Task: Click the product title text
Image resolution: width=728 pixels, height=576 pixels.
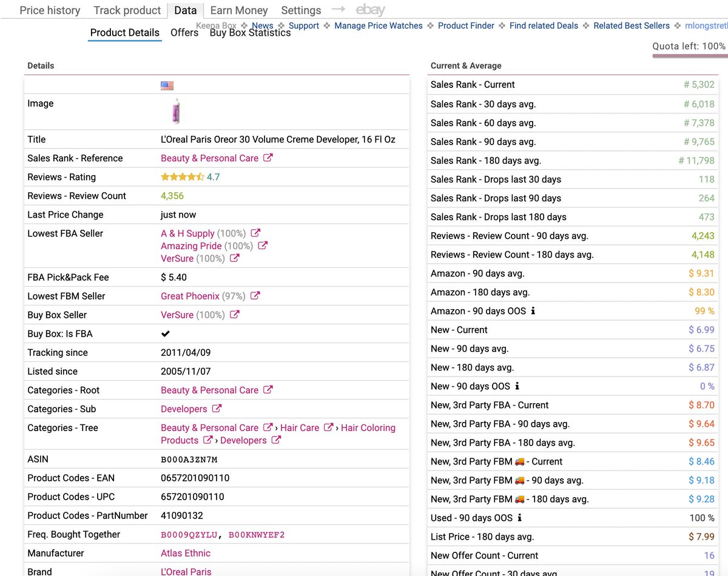Action: (x=278, y=139)
